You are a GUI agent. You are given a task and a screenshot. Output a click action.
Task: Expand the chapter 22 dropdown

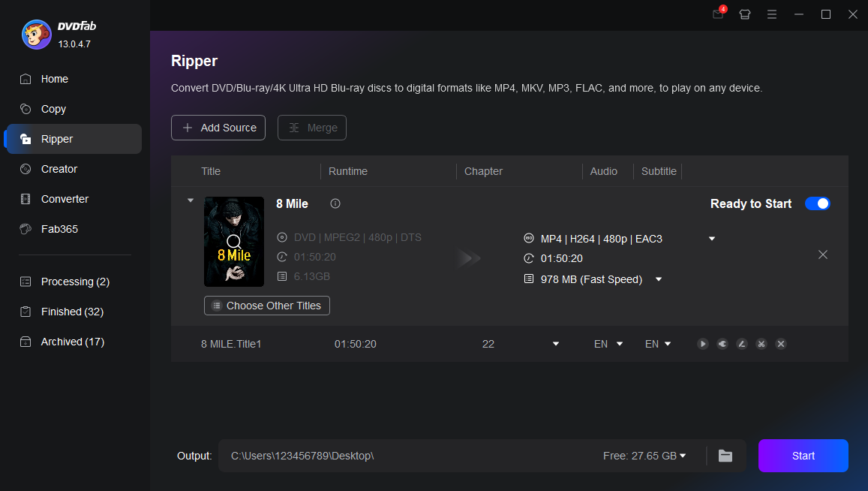click(x=556, y=344)
